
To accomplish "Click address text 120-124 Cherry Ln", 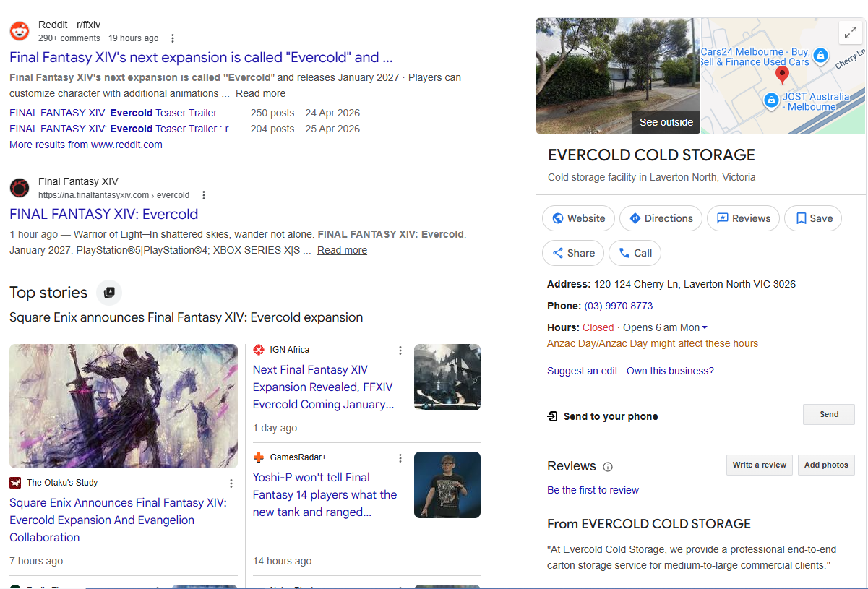I will [x=695, y=284].
